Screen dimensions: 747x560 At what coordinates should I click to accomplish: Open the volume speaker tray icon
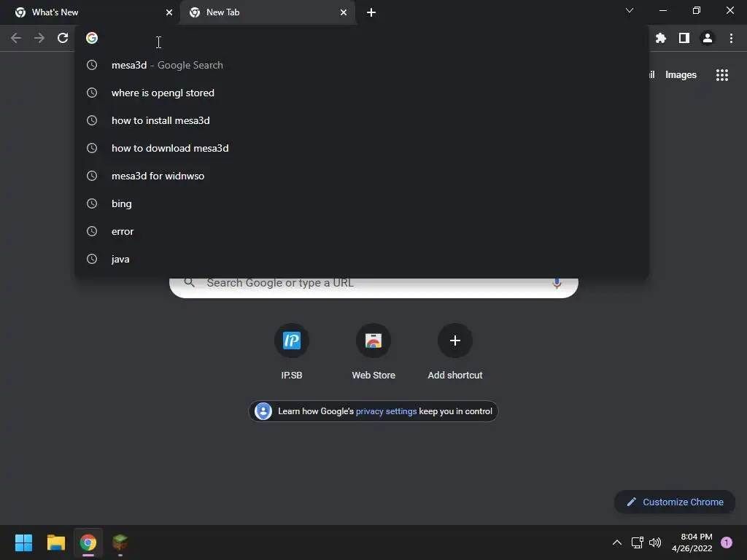tap(655, 542)
